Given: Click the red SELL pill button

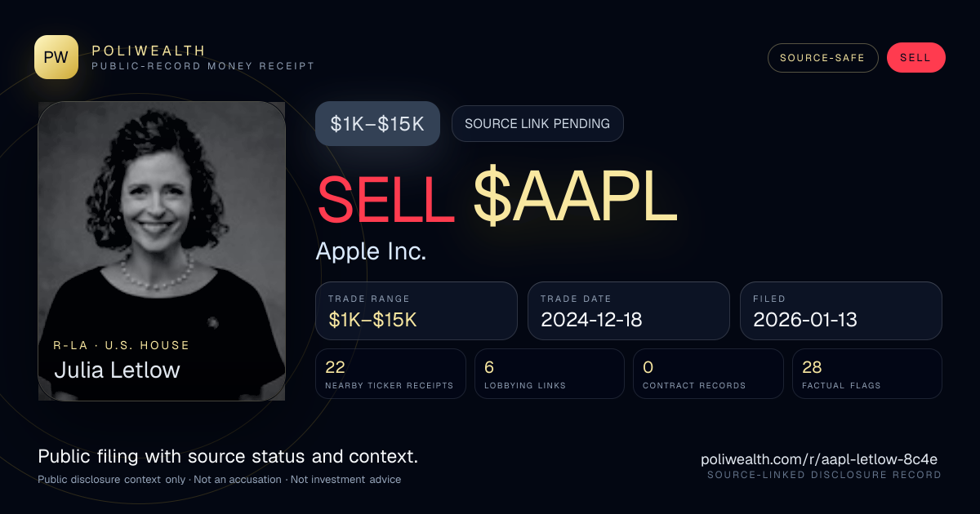Looking at the screenshot, I should [915, 58].
